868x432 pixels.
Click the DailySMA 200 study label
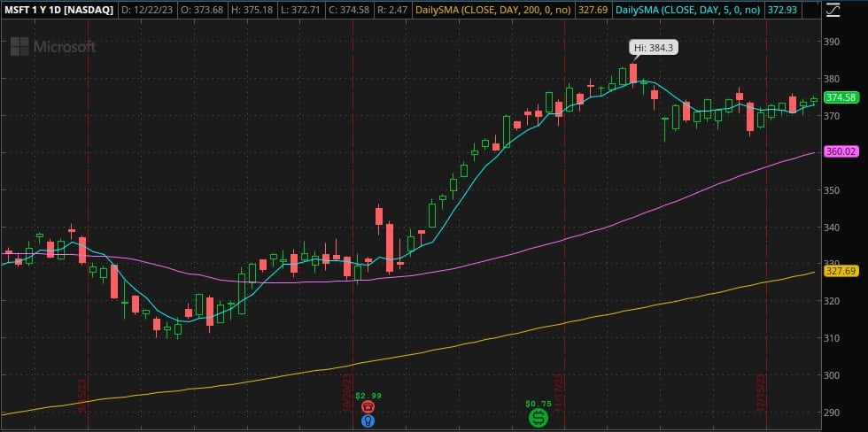point(494,10)
